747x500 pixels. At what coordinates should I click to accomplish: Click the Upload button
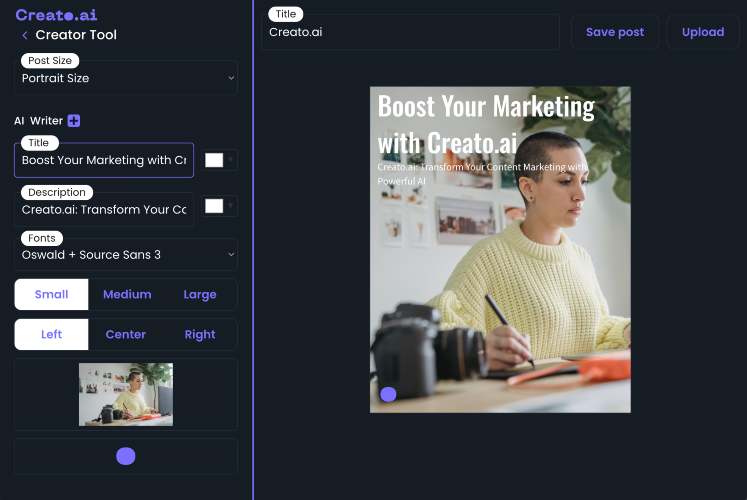[x=703, y=32]
